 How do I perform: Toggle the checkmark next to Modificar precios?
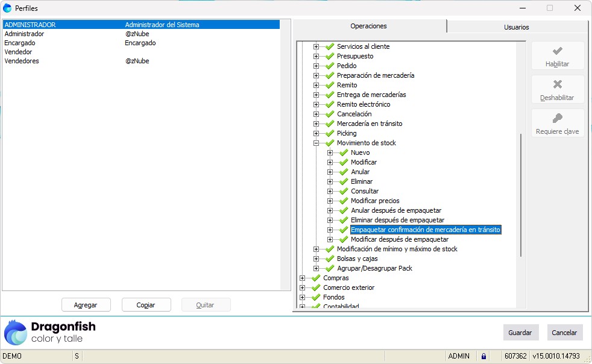pyautogui.click(x=343, y=201)
